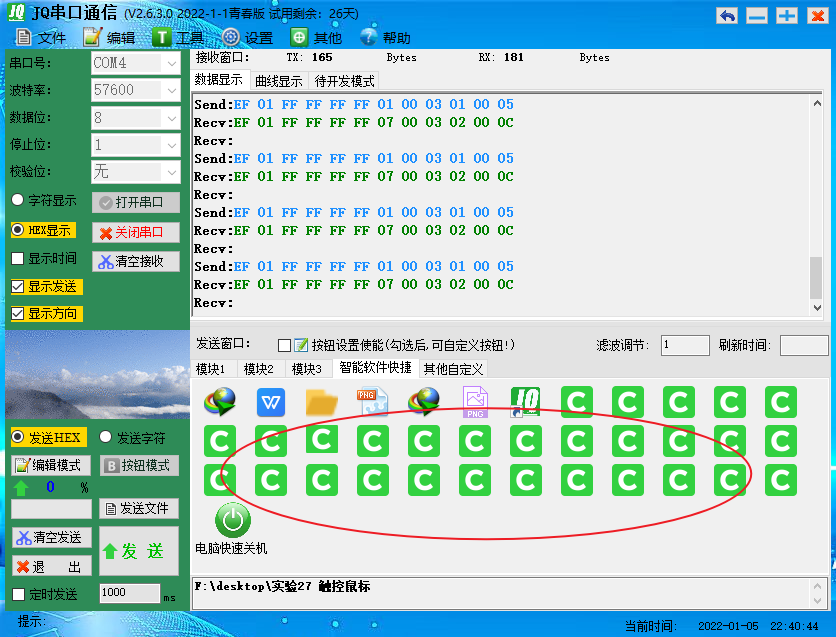Launch the blue WPS shortcut icon
This screenshot has width=836, height=637.
pyautogui.click(x=271, y=402)
